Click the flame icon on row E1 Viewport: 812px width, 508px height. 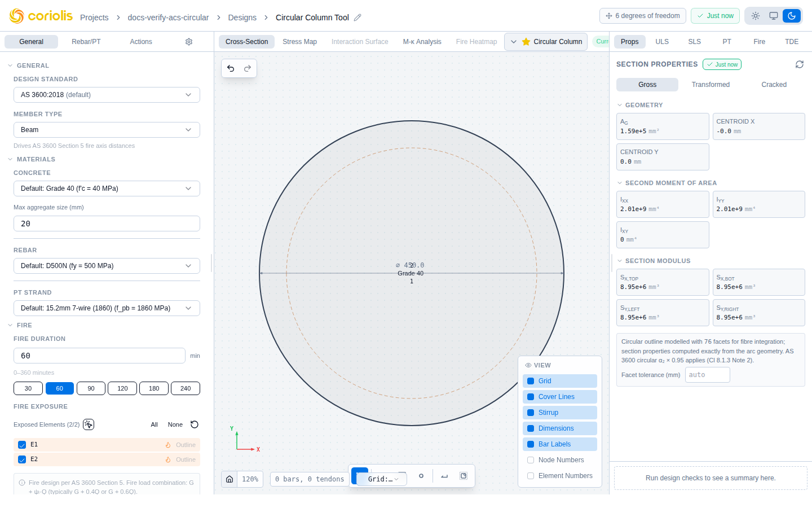click(x=168, y=445)
